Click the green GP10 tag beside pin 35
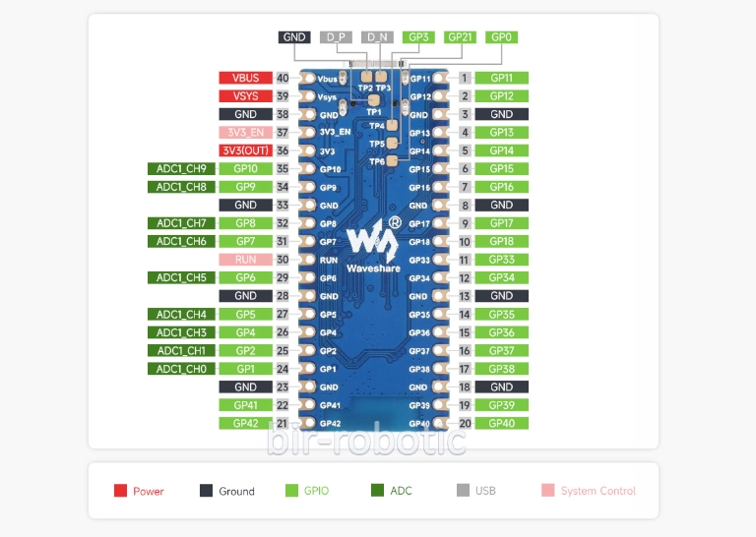The width and height of the screenshot is (756, 537). 245,168
